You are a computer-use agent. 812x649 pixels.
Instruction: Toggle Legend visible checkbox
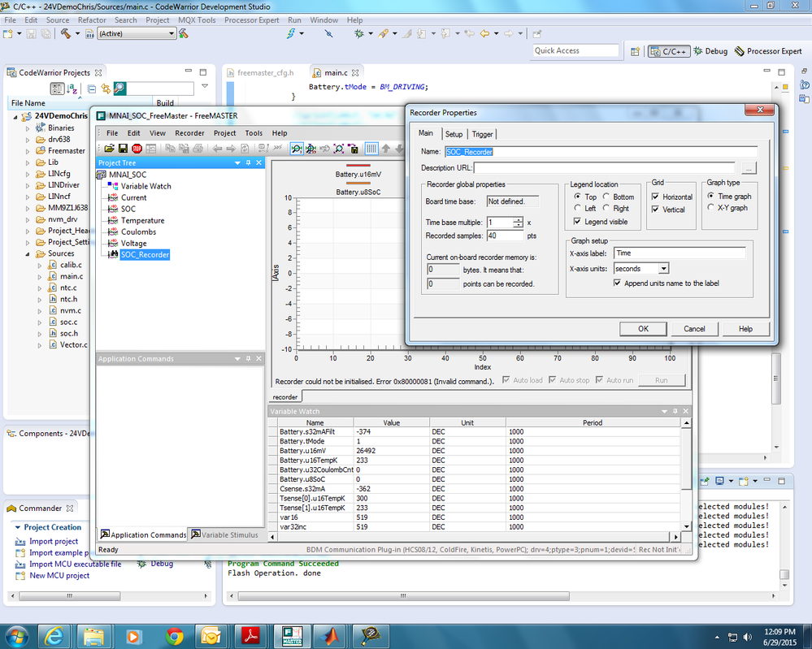(x=577, y=222)
